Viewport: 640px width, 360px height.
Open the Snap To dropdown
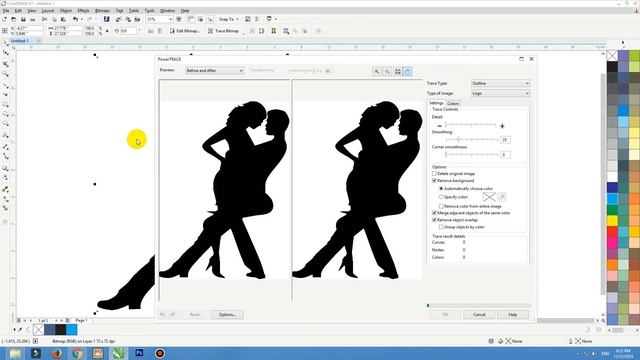click(x=228, y=19)
